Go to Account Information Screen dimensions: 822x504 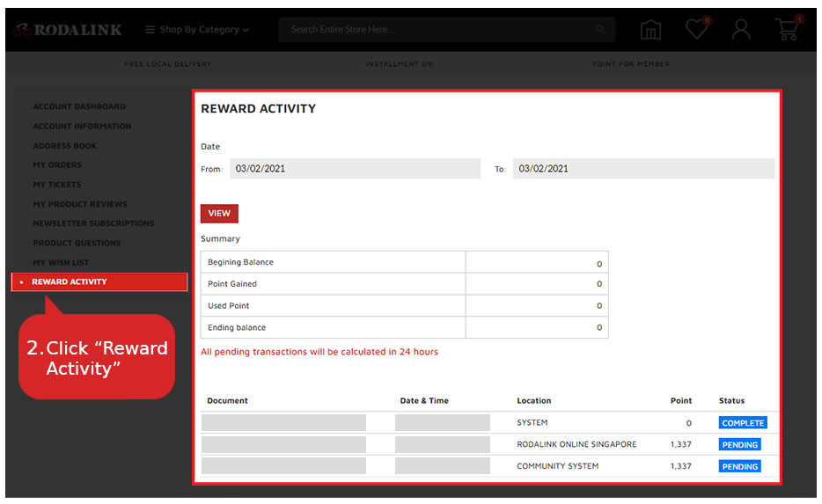pyautogui.click(x=82, y=127)
